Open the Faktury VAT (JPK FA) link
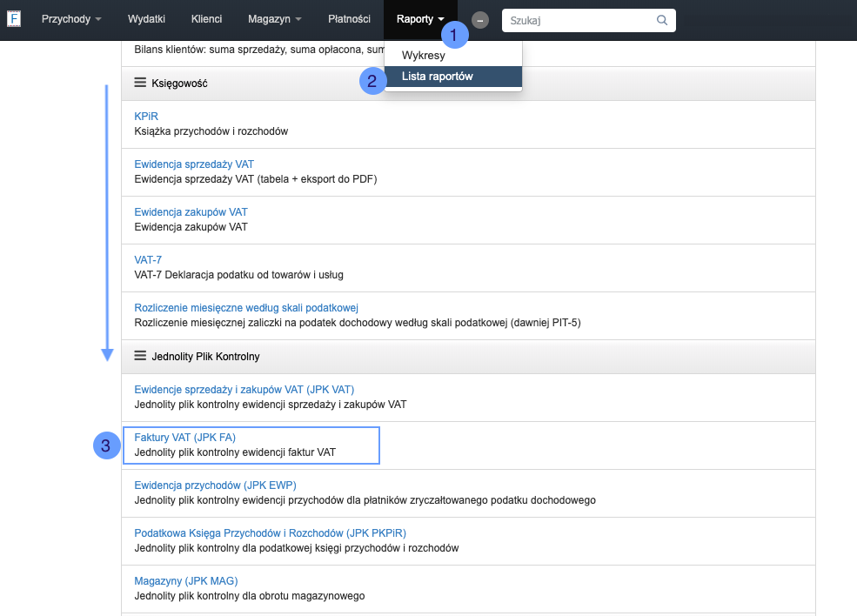This screenshot has height=616, width=857. click(x=184, y=438)
